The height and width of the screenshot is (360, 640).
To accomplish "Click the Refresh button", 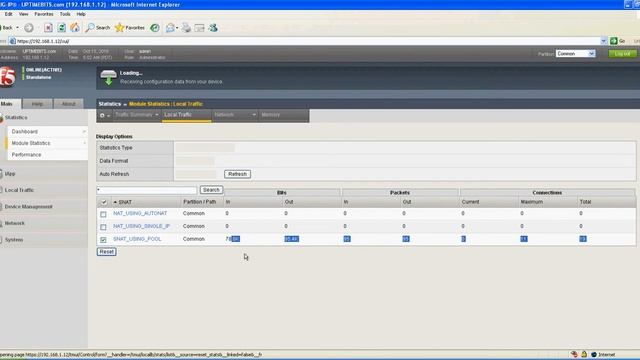I will (x=237, y=174).
